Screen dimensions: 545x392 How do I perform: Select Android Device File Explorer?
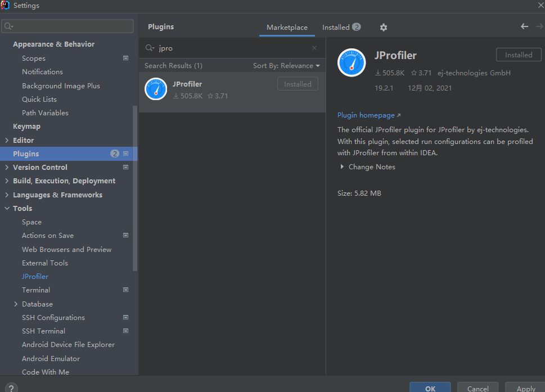point(68,345)
